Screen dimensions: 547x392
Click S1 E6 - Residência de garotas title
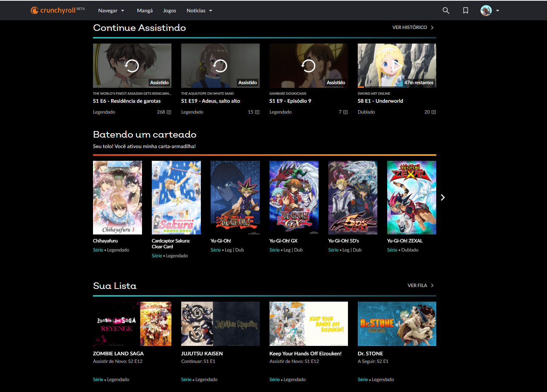coord(127,101)
